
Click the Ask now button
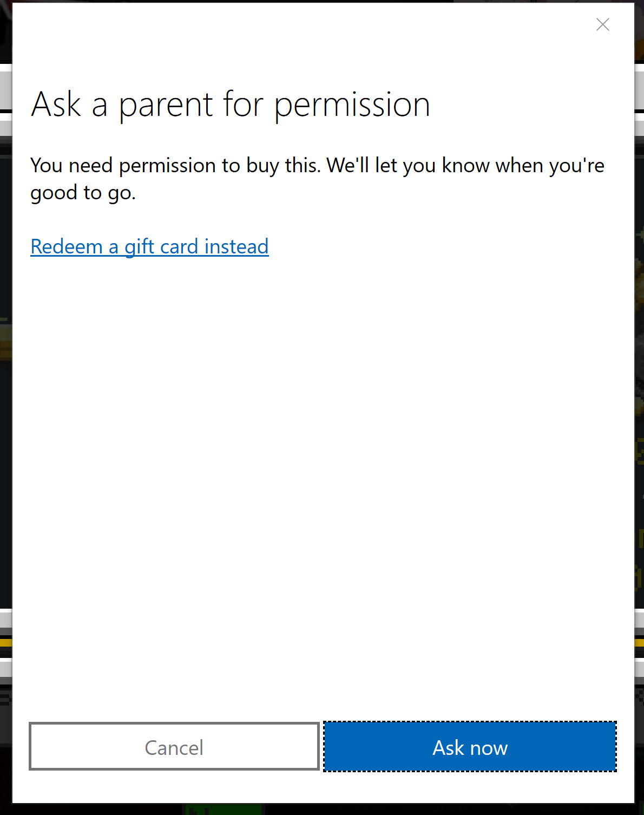(x=470, y=747)
